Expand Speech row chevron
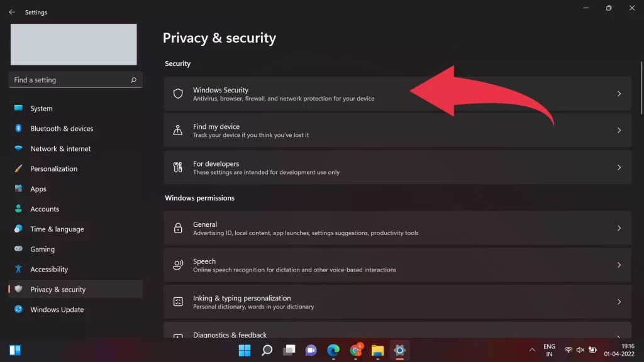The width and height of the screenshot is (644, 362). [619, 265]
